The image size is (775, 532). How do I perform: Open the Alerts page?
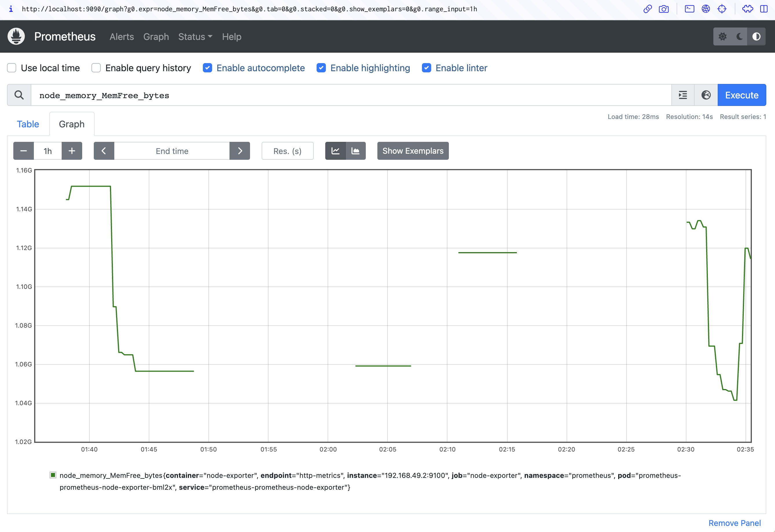121,37
